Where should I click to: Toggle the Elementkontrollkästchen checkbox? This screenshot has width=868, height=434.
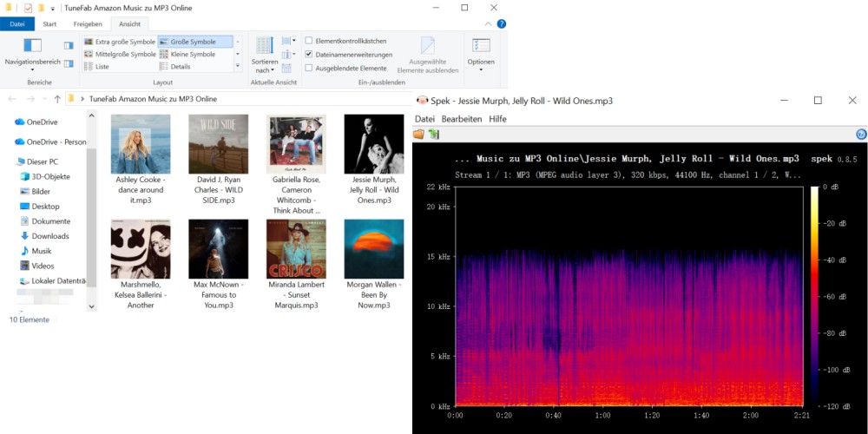[x=309, y=41]
